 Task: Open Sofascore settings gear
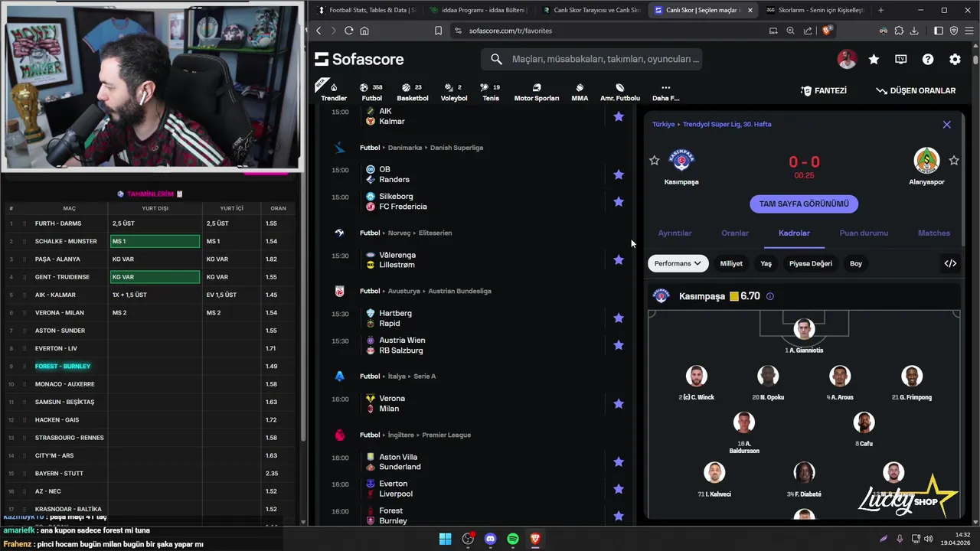click(955, 59)
